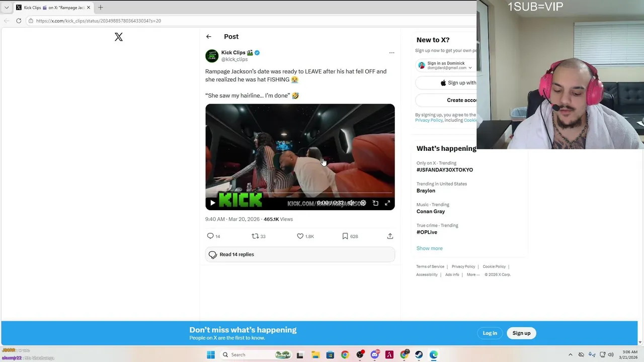644x362 pixels.
Task: Open video settings gear
Action: (363, 203)
